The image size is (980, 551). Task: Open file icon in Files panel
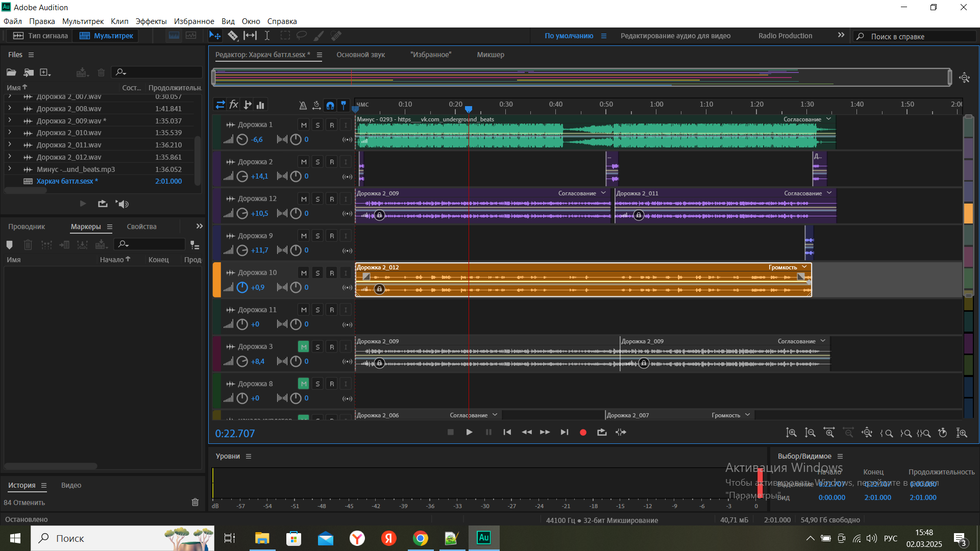pos(11,72)
